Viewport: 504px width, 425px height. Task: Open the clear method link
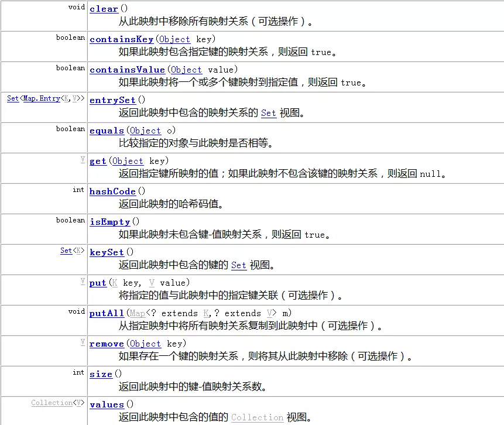pyautogui.click(x=104, y=9)
